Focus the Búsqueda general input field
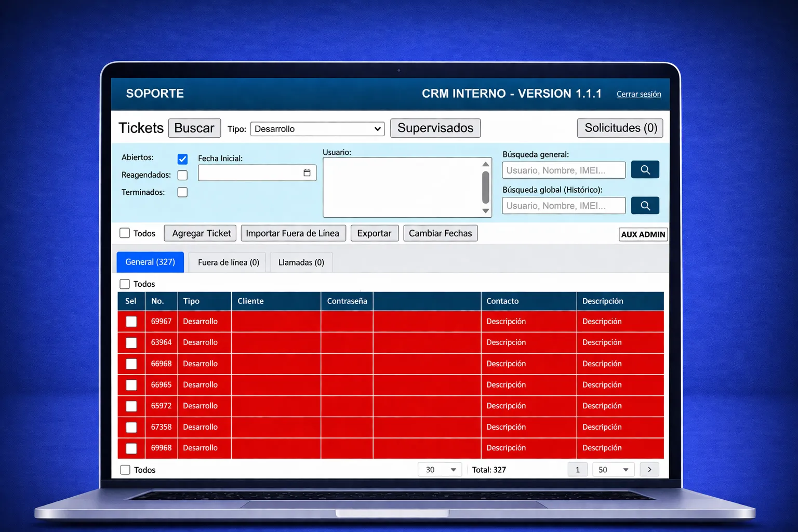Viewport: 798px width, 532px height. tap(563, 170)
